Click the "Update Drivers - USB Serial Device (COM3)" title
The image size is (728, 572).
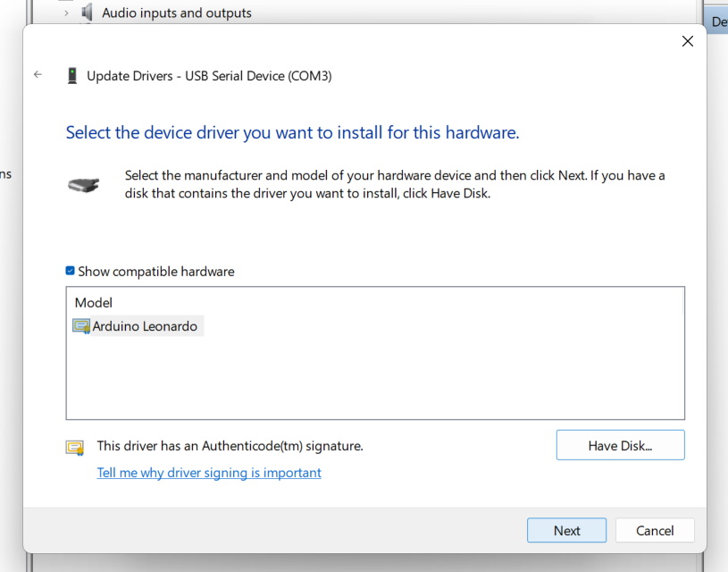(x=209, y=76)
